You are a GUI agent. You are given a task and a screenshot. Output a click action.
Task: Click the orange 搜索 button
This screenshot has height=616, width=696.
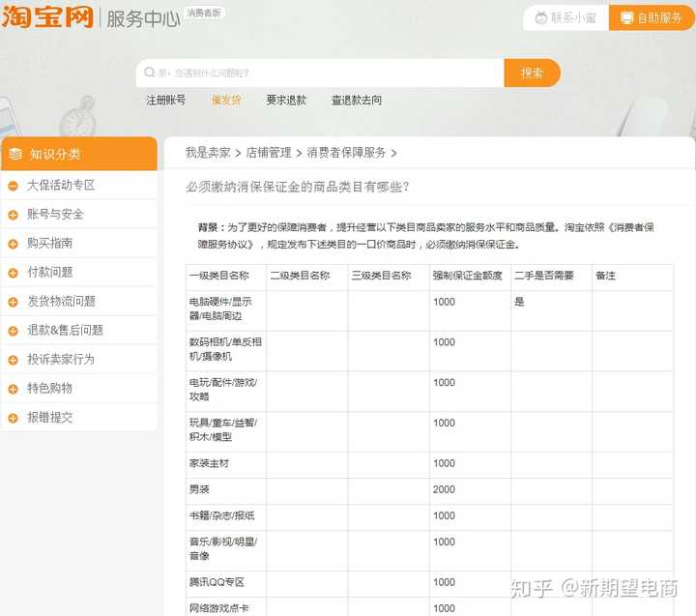532,73
